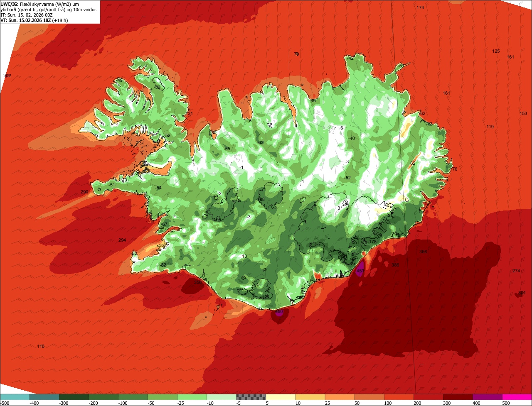Click the value -63 on the map
Image resolution: width=532 pixels, height=406 pixels.
261,142
